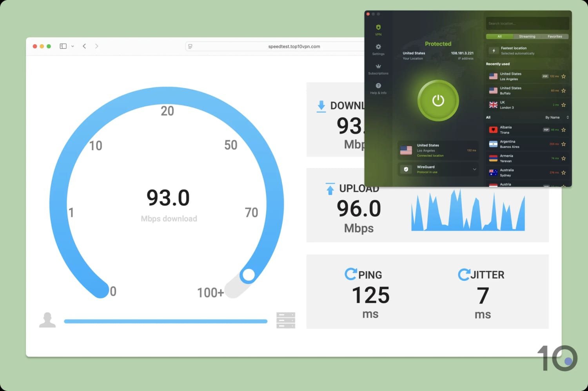Switch to the Streaming tab
Viewport: 588px width, 391px height.
click(x=527, y=36)
